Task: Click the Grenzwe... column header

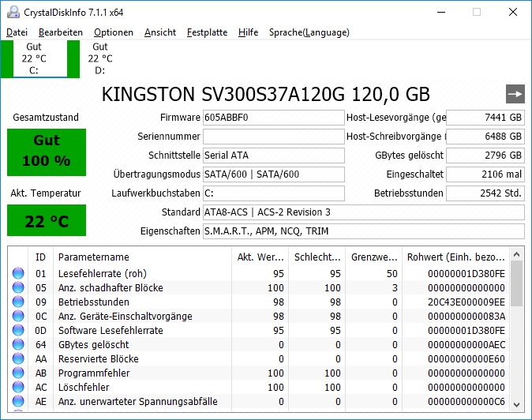Action: pyautogui.click(x=374, y=257)
